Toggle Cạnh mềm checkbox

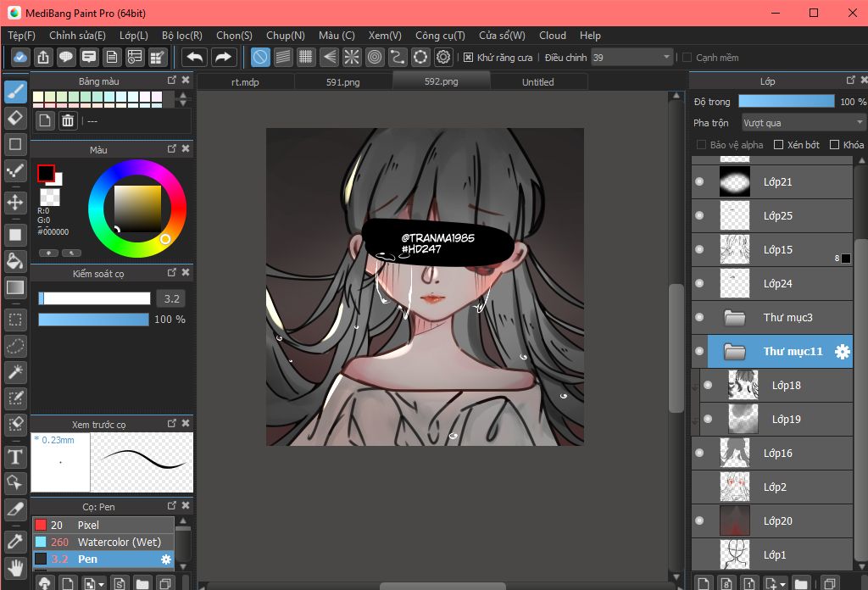coord(687,58)
